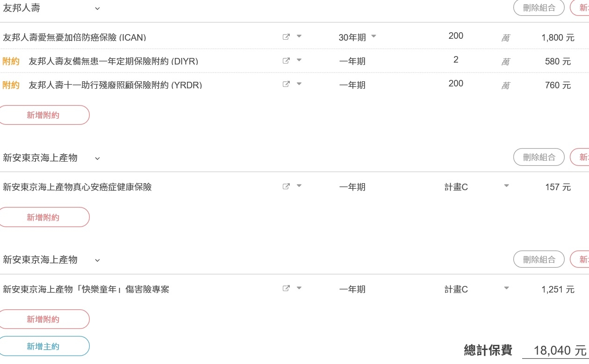
Task: Open external link for ICAN cancer policy
Action: coord(286,37)
